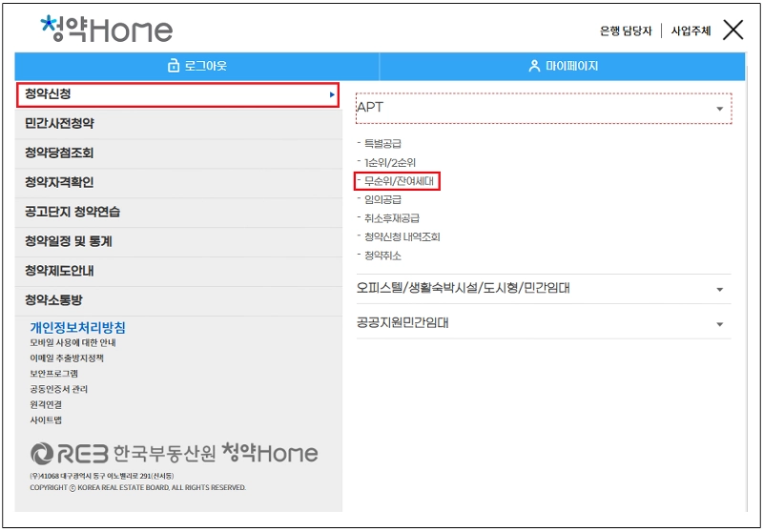Expand 오피스텔/생활숙박시설/도시형/민간임대 section
763x532 pixels.
(x=544, y=288)
